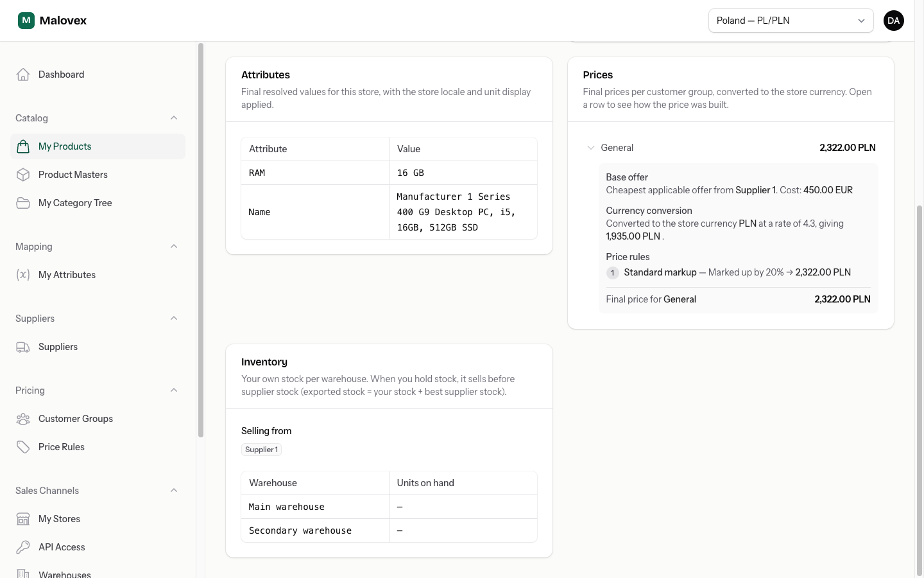Collapse the Mapping sidebar section

[174, 247]
